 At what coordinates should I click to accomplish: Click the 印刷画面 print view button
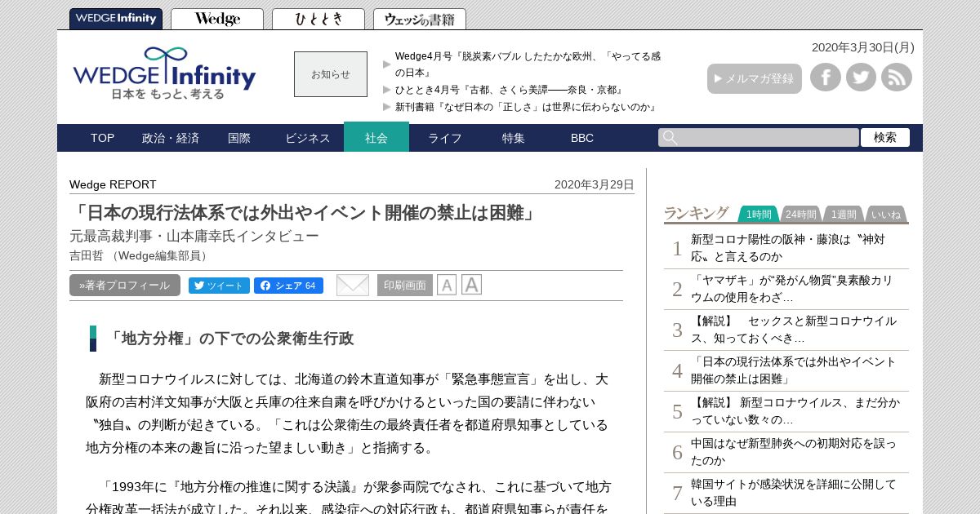(x=405, y=285)
